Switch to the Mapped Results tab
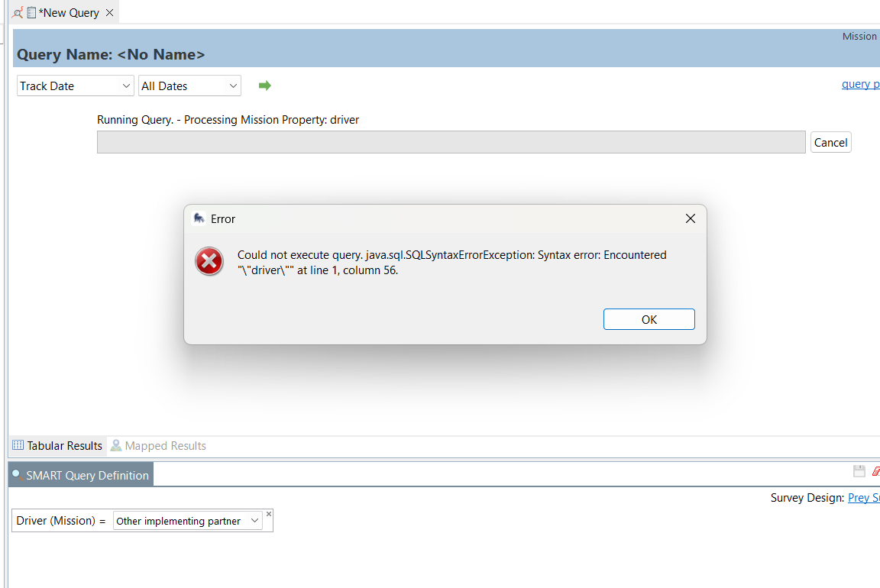The width and height of the screenshot is (880, 588). click(x=158, y=445)
